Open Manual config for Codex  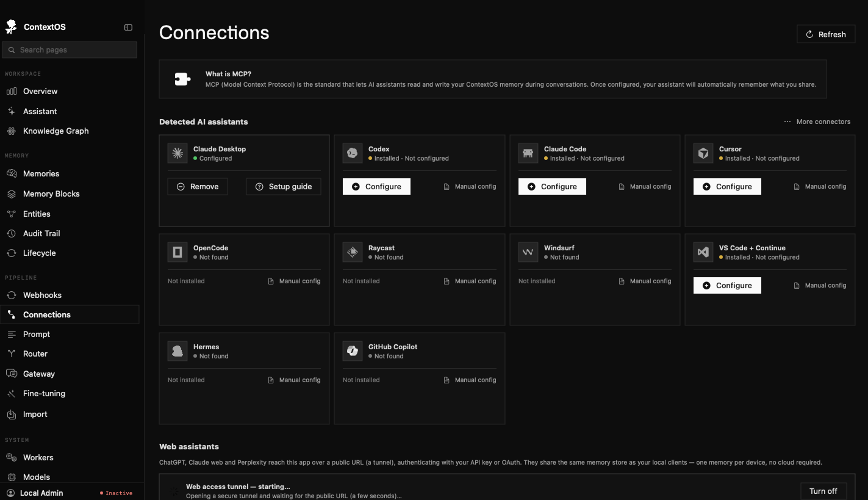click(x=470, y=186)
